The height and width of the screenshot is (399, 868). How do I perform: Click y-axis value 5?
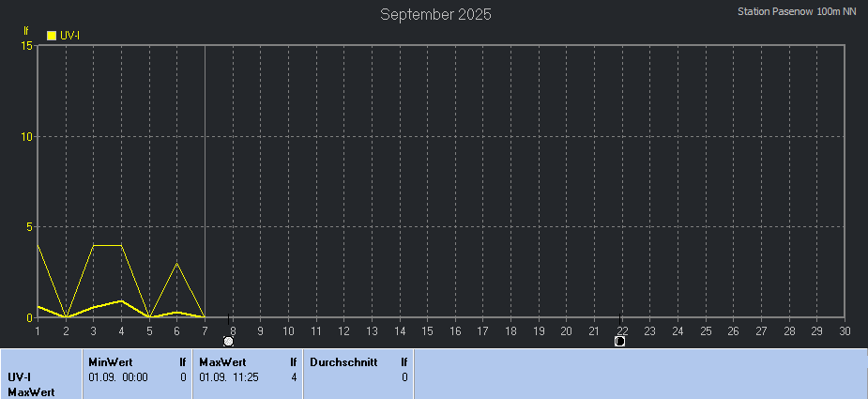[x=29, y=226]
